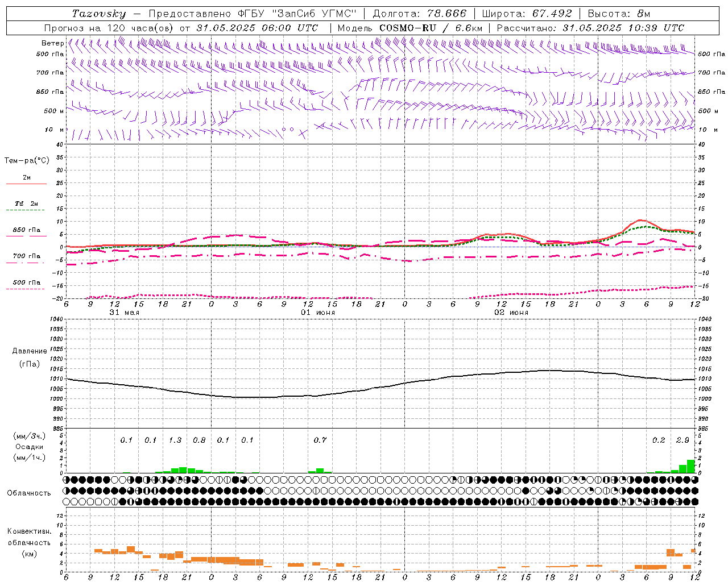Click the "Прогноз на 120 часа(ов)" forecast label
728x582 pixels.
click(109, 28)
